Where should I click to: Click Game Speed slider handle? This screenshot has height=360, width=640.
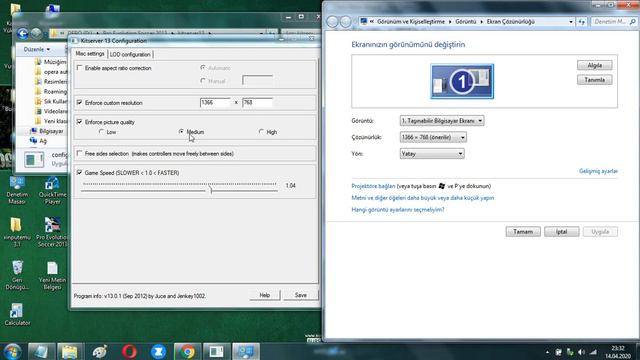pos(211,189)
